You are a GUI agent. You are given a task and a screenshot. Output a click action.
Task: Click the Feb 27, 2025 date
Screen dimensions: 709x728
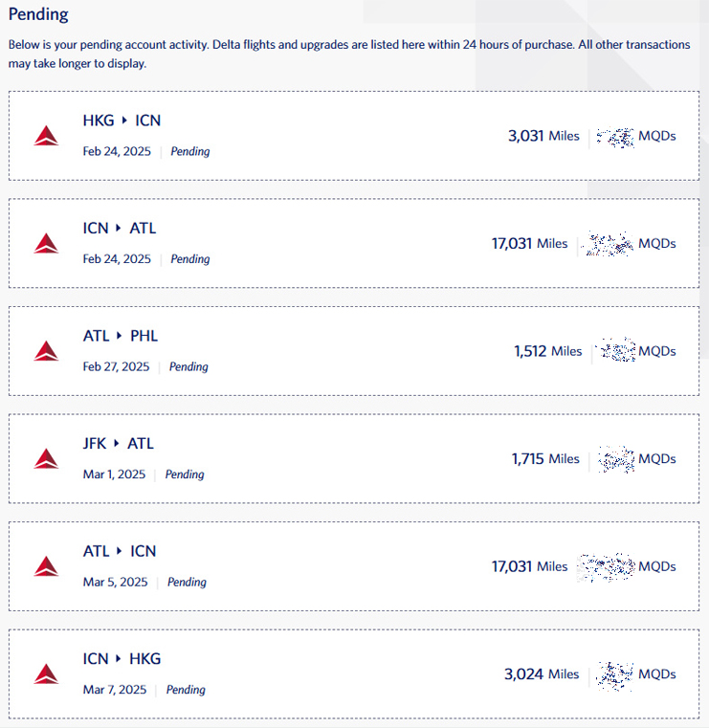click(x=116, y=366)
